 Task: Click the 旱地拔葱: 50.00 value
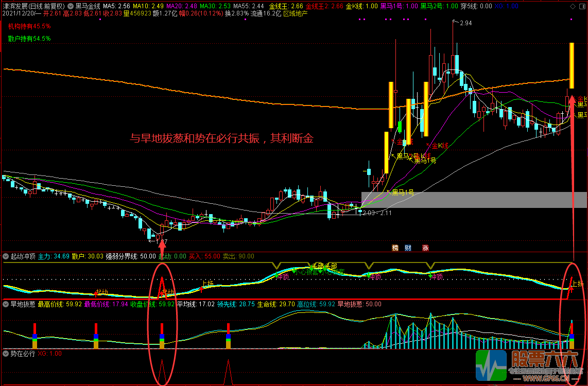(359, 304)
